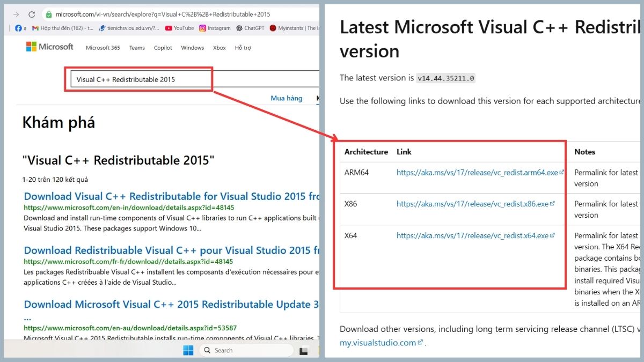This screenshot has height=362, width=644.
Task: Click the site security lock icon
Action: tap(49, 14)
